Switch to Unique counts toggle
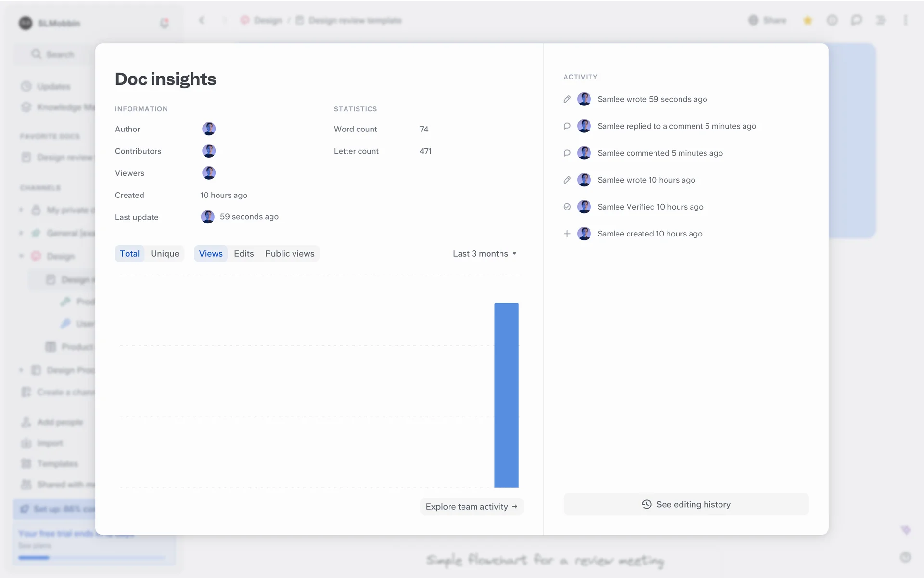924x578 pixels. coord(165,254)
